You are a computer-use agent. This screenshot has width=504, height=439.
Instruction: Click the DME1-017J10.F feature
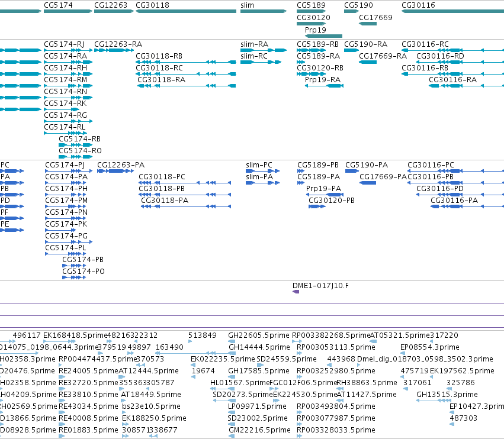320,286
